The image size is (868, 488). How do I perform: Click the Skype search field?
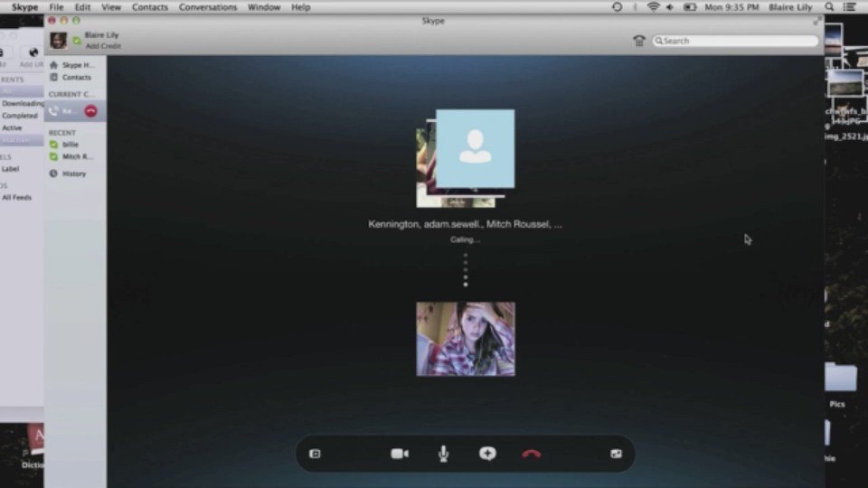(x=735, y=41)
